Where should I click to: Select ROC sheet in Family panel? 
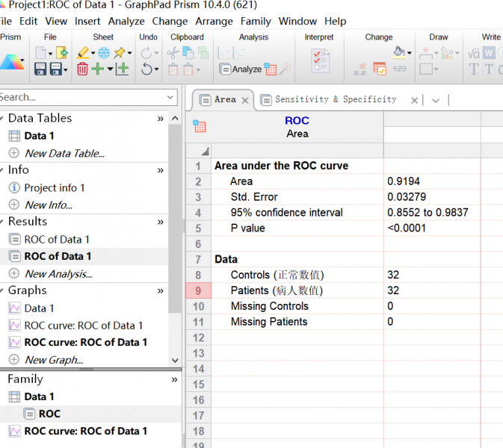tap(49, 414)
